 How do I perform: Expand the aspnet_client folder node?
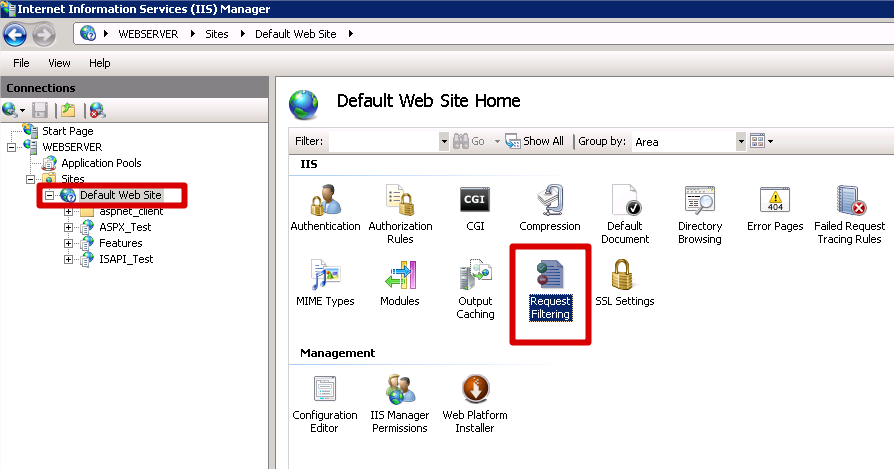point(68,211)
